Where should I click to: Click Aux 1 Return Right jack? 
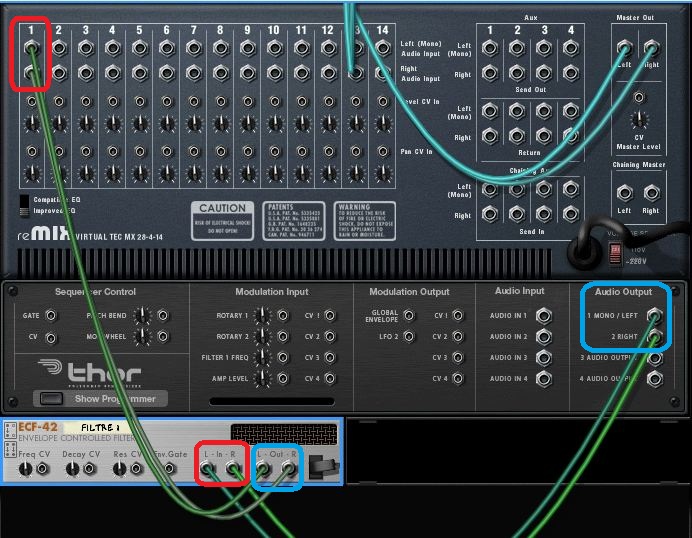(x=490, y=136)
